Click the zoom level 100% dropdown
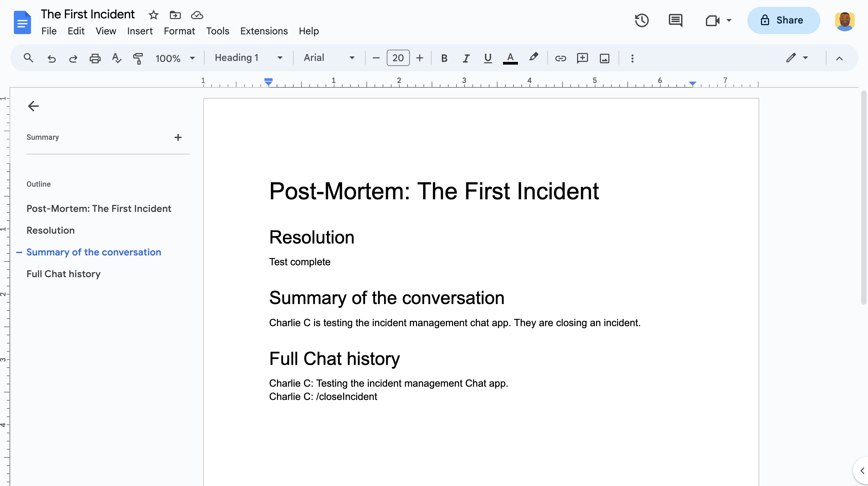 point(175,58)
